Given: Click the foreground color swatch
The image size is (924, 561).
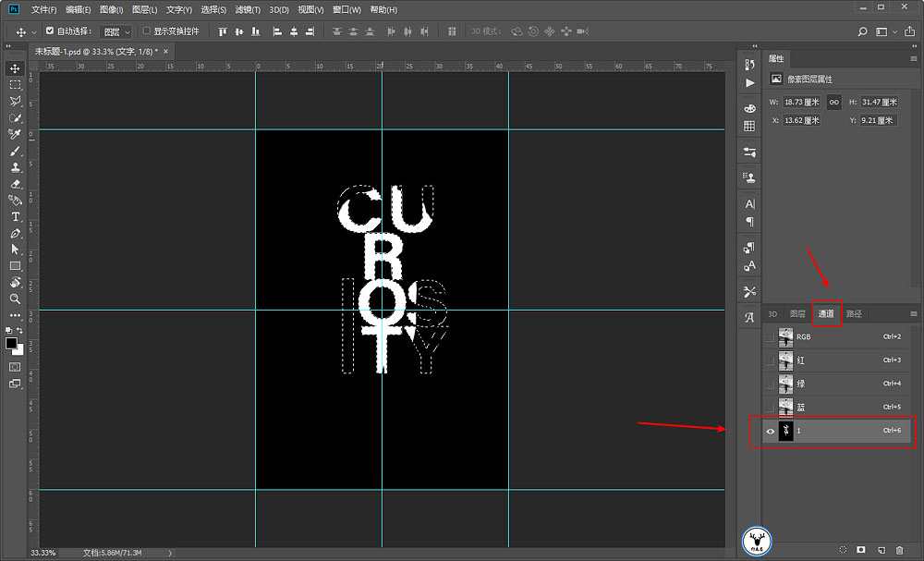Looking at the screenshot, I should tap(11, 343).
